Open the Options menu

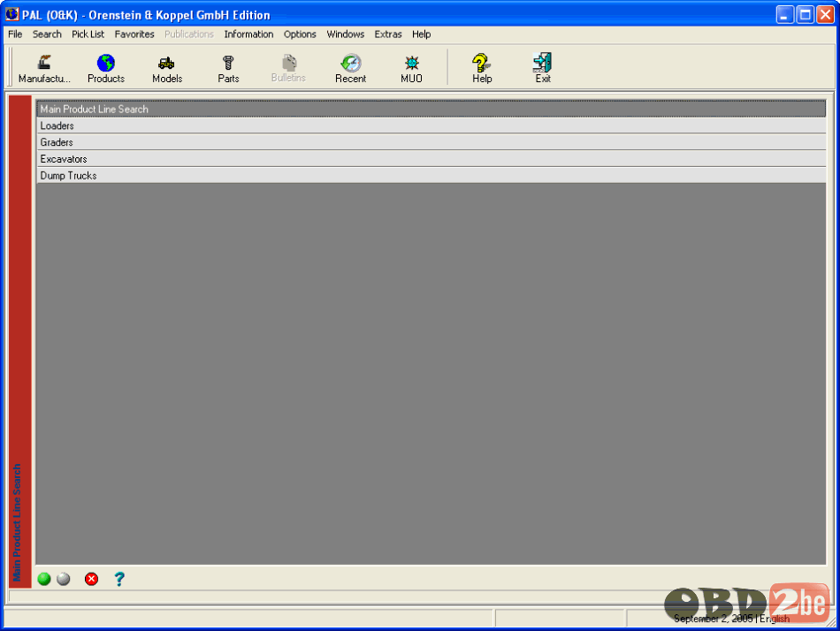[300, 34]
